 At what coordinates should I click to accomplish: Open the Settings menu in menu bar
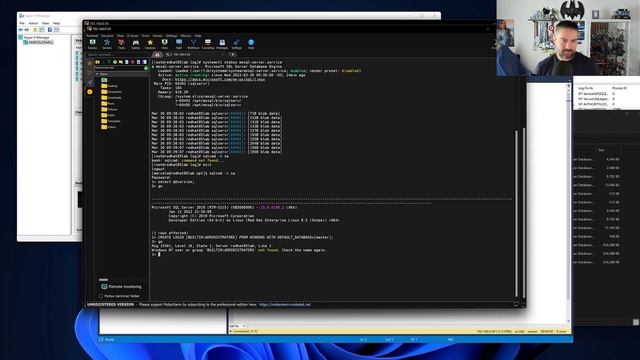pyautogui.click(x=171, y=36)
